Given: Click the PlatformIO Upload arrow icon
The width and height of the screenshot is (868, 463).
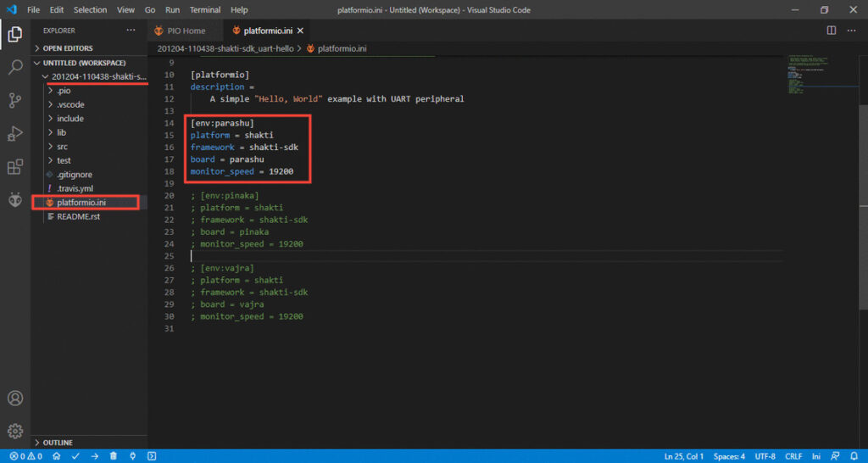Looking at the screenshot, I should click(95, 456).
